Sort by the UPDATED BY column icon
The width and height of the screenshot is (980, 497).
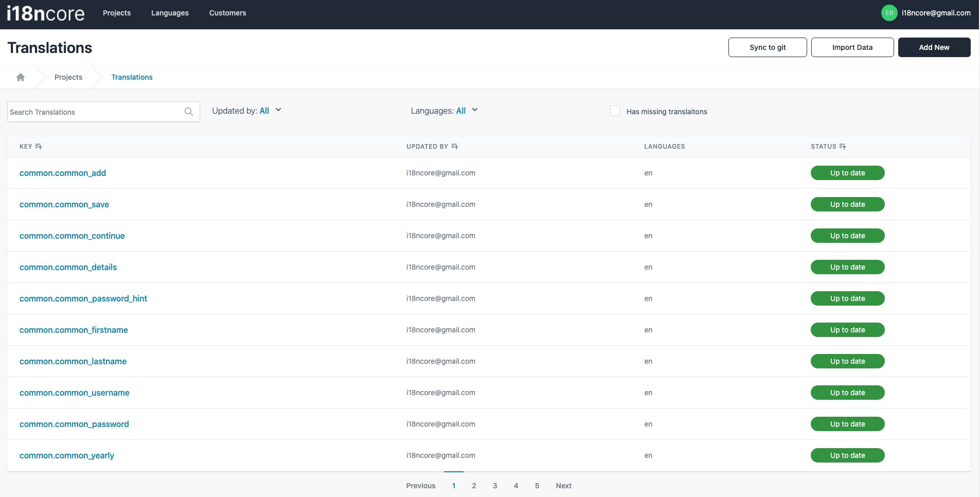pyautogui.click(x=455, y=147)
